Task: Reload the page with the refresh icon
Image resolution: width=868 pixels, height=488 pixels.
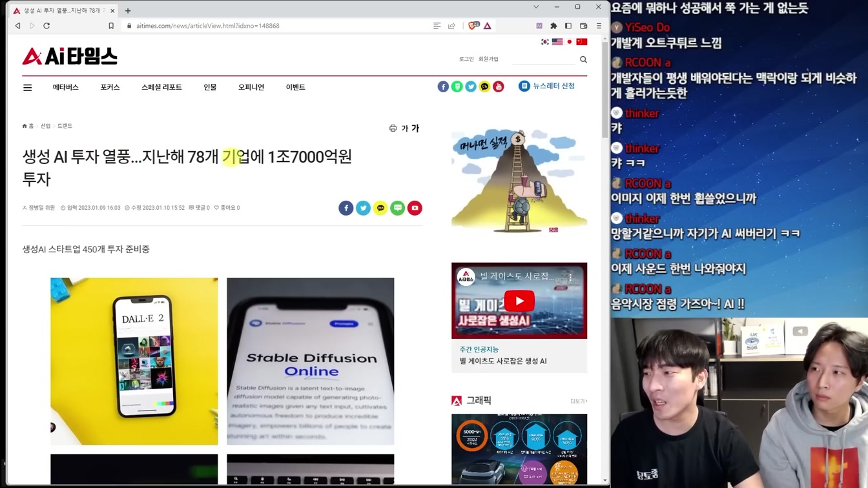Action: 46,26
